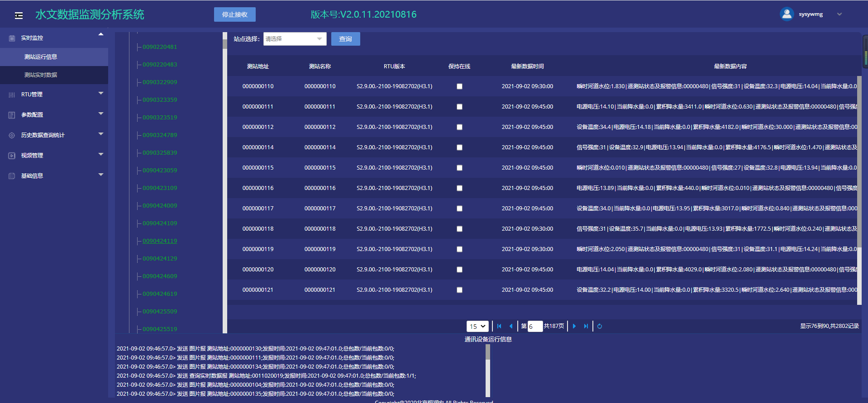Viewport: 868px width, 403px height.
Task: Select tree node 0090423059
Action: (x=160, y=171)
